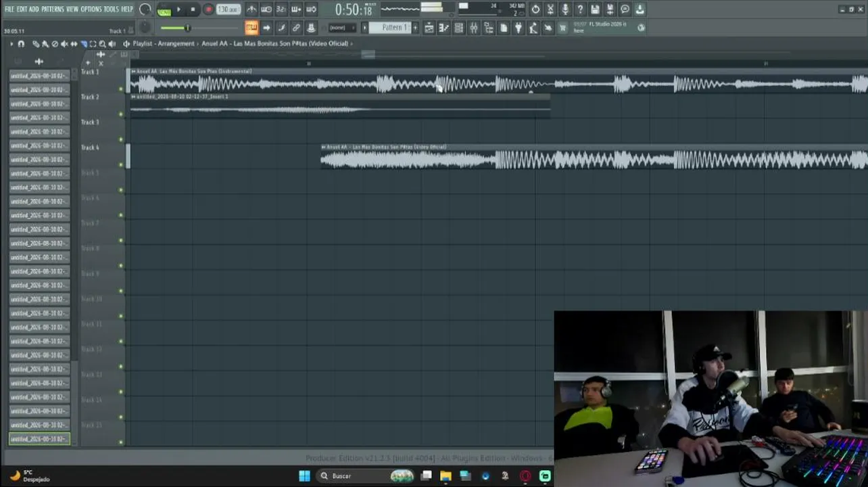Click the speech bubble icon in the toolbar
This screenshot has width=868, height=487.
coord(625,9)
